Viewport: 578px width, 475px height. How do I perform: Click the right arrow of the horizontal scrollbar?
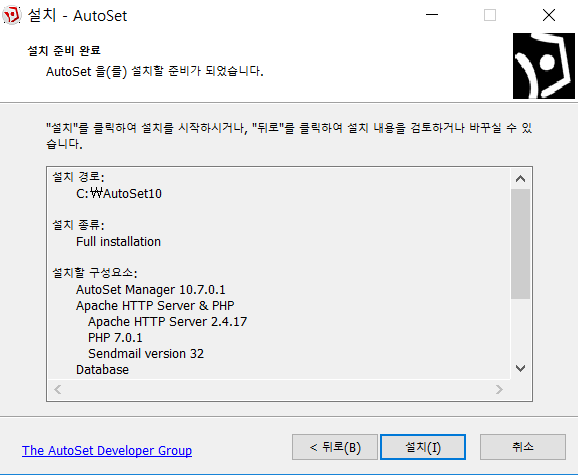499,390
